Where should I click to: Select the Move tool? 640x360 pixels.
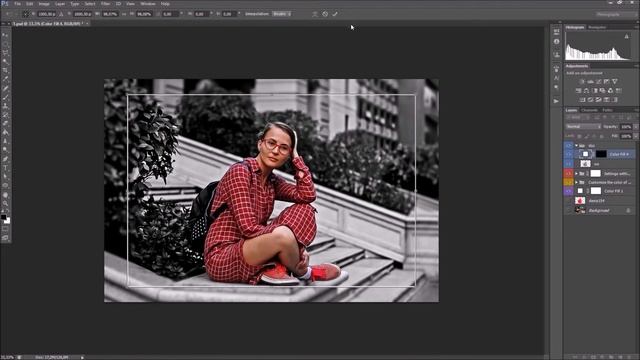coord(5,35)
